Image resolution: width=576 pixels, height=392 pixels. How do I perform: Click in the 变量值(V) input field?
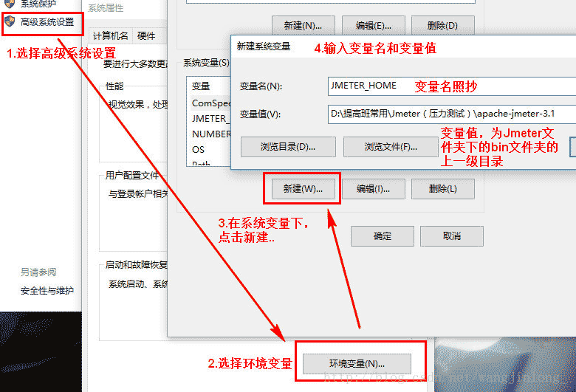point(452,114)
